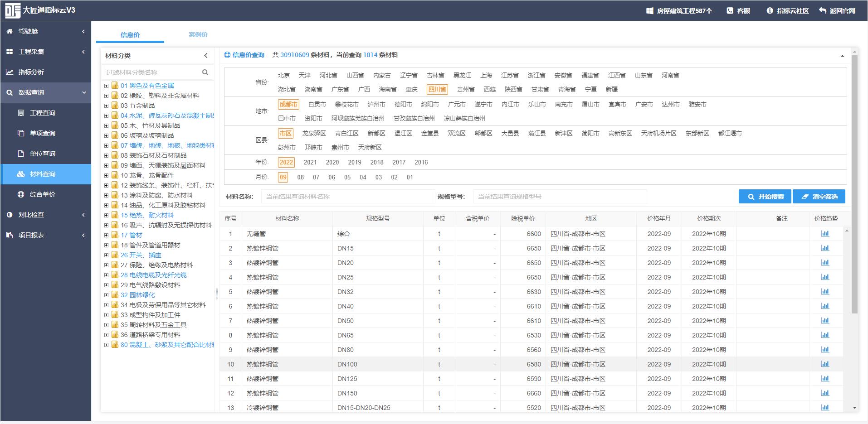Select month 08 filter option

click(x=300, y=177)
